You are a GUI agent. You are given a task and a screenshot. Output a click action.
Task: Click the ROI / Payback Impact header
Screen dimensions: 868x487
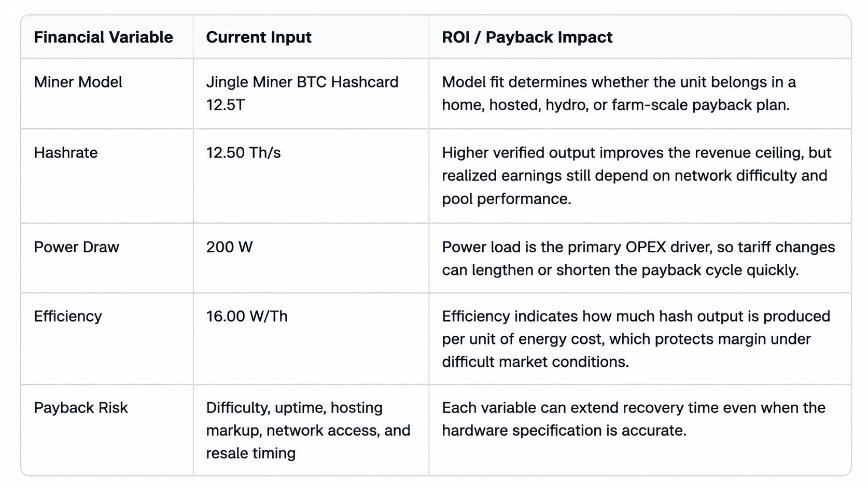point(527,37)
